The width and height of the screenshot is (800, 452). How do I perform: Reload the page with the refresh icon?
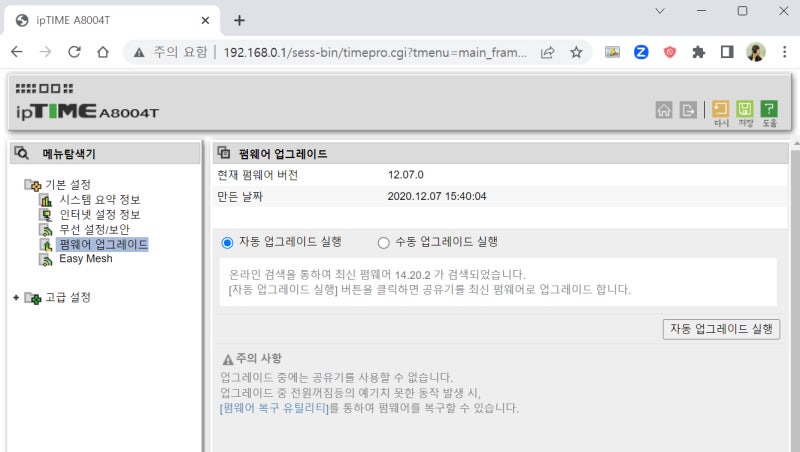(x=74, y=52)
